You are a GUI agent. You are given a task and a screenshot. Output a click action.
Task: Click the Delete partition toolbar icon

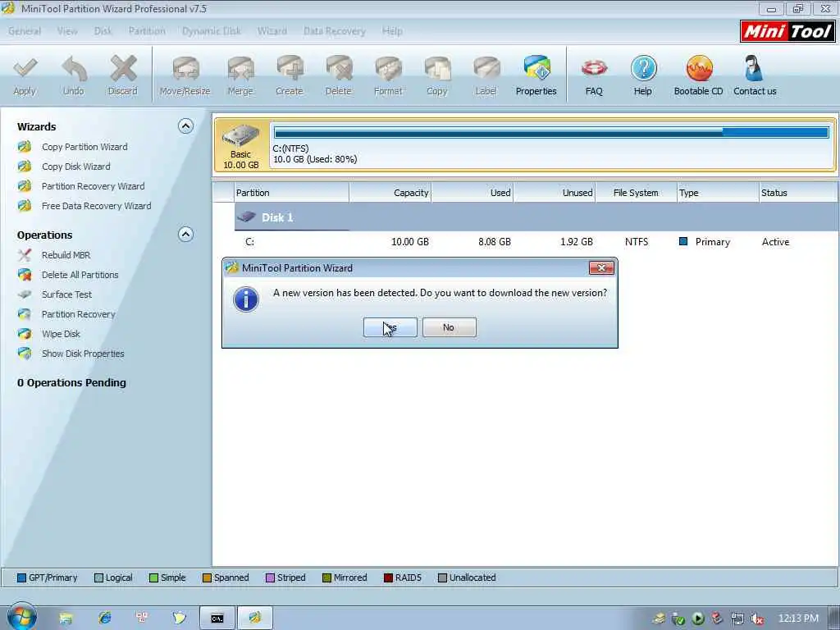click(x=339, y=69)
